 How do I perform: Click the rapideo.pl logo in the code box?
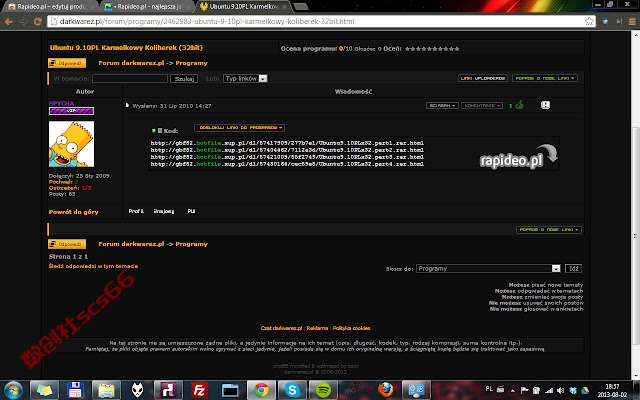click(x=518, y=157)
